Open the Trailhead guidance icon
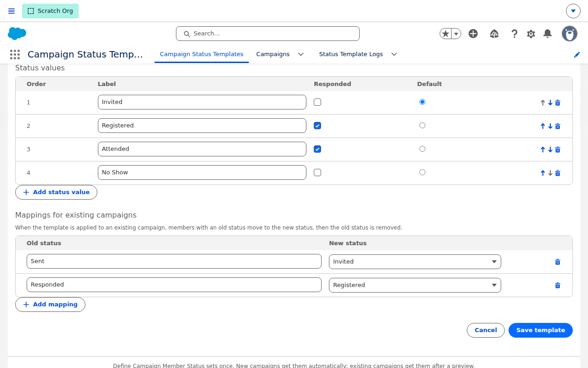 [x=494, y=34]
